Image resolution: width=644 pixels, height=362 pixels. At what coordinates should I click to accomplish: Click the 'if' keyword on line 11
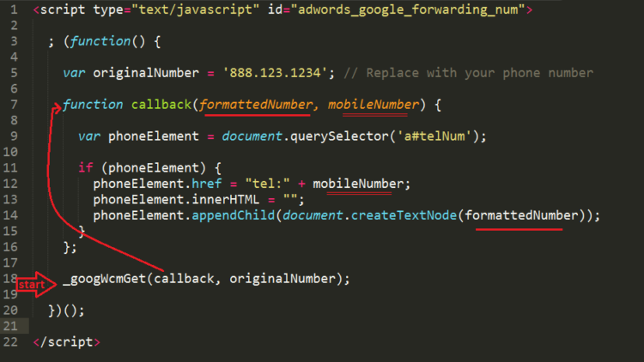86,168
